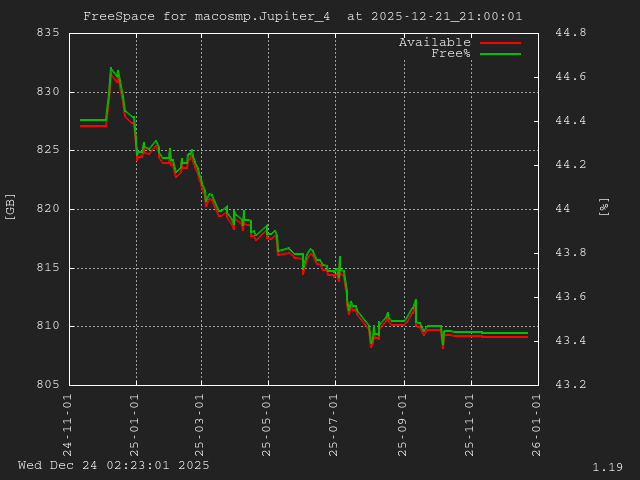Click the 26-01-01 date tick label

[x=537, y=423]
